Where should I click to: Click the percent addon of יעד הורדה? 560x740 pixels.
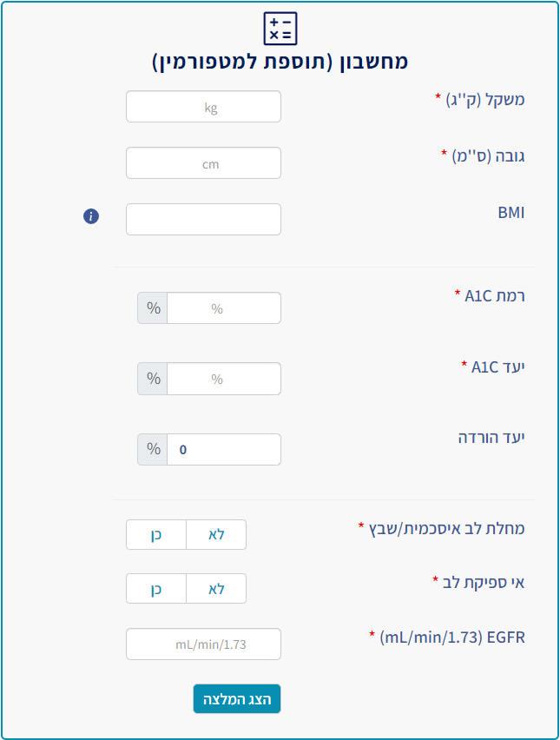[x=153, y=449]
